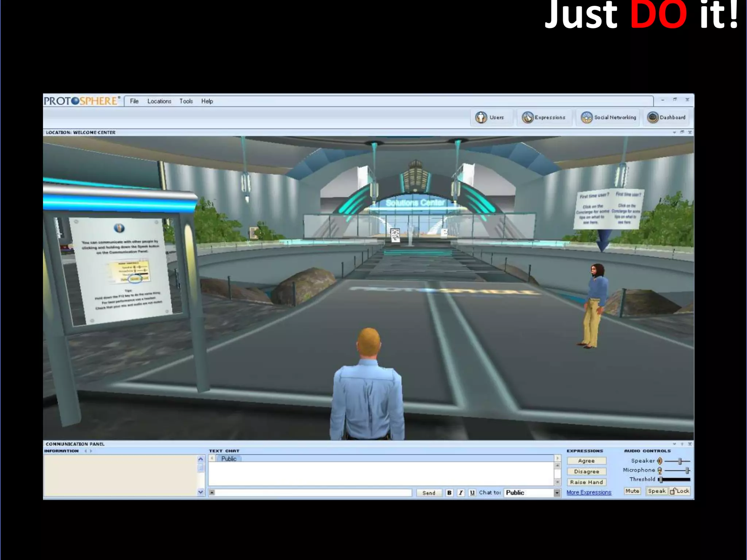Open the Dashboard icon

[653, 117]
